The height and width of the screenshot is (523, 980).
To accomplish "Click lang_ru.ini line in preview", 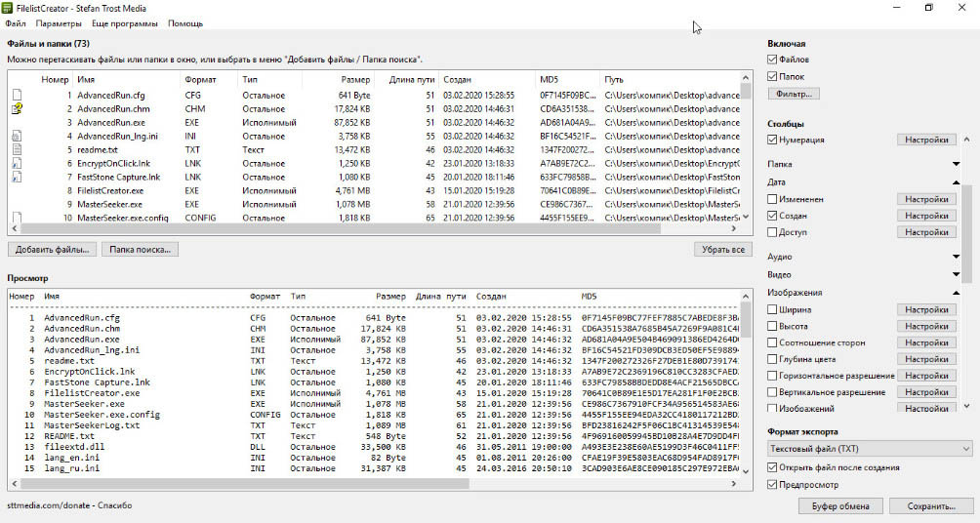I will (71, 468).
